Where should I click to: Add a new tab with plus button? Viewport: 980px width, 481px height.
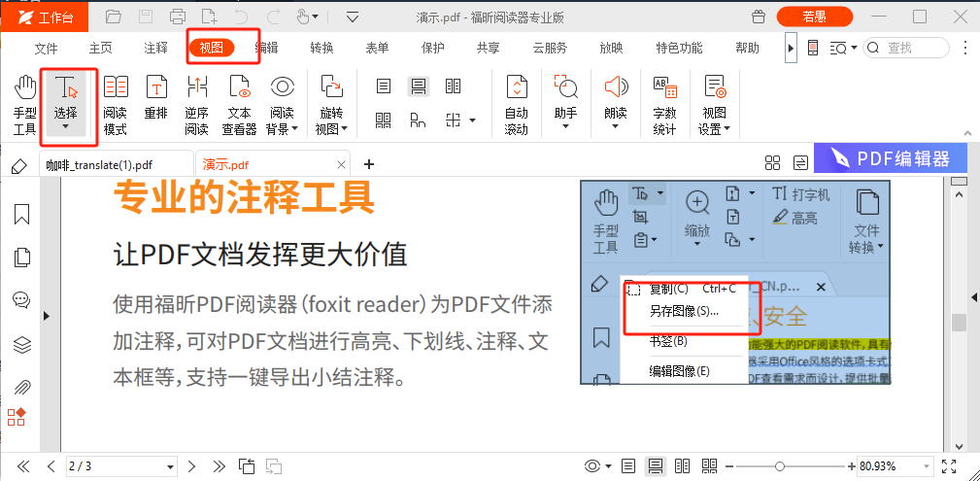point(369,164)
